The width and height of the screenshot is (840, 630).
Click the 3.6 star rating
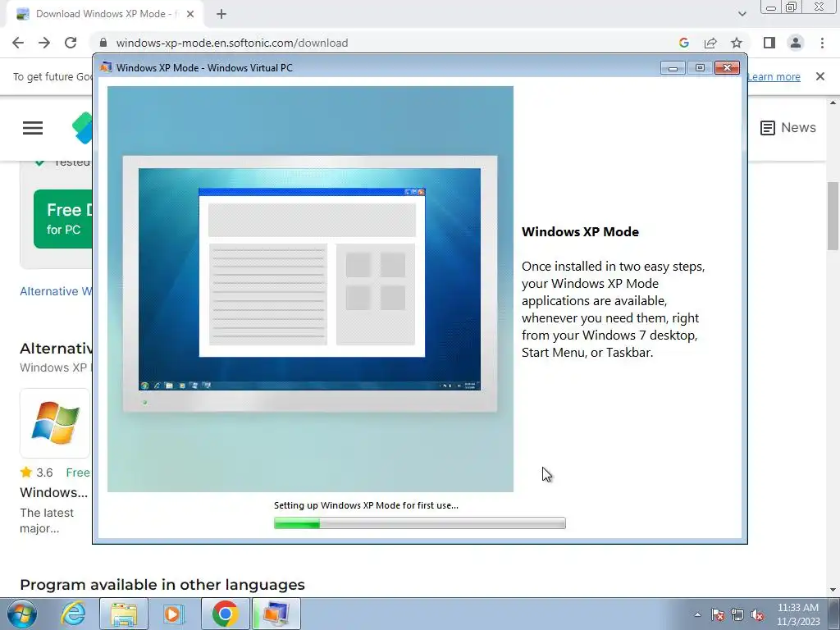[x=36, y=472]
